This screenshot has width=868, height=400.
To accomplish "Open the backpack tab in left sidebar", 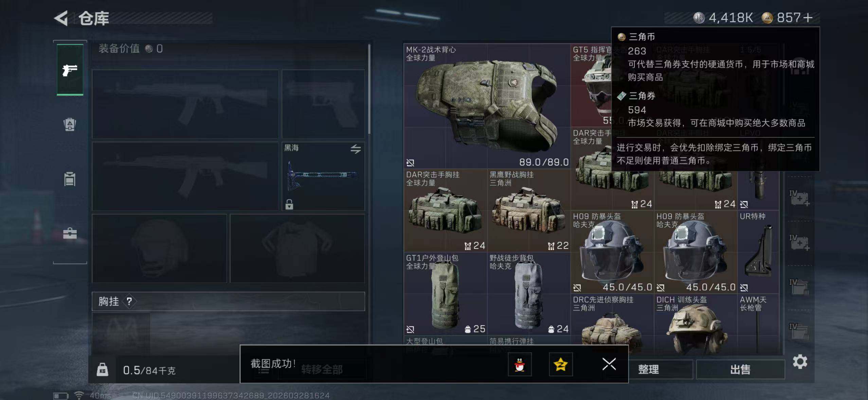I will click(70, 125).
